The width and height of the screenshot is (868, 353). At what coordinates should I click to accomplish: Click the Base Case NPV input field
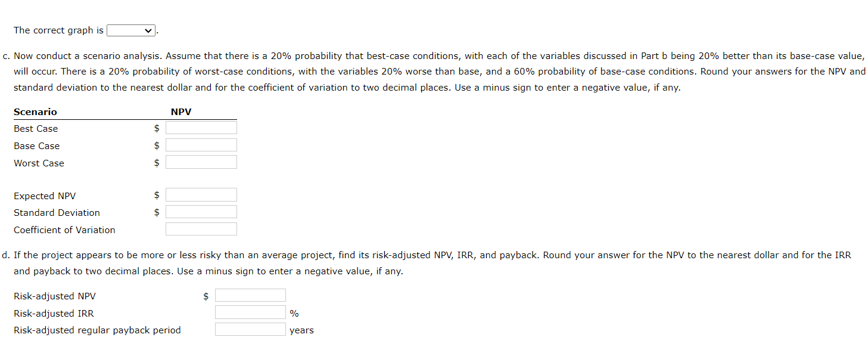[x=201, y=144]
